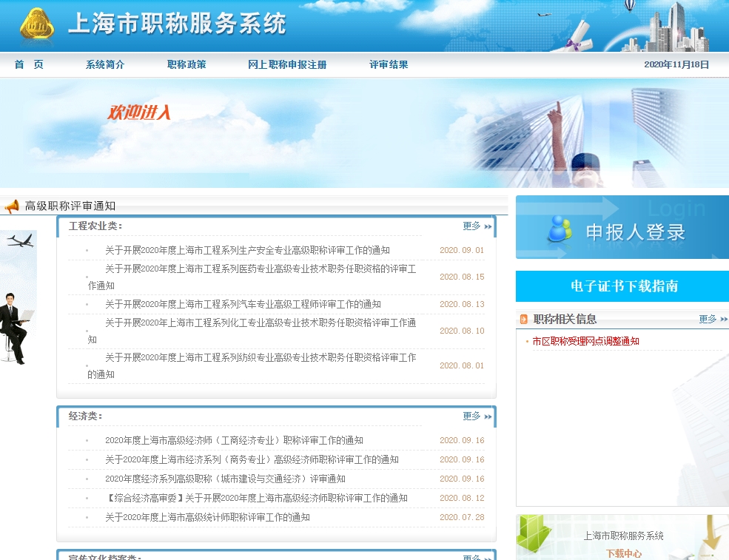This screenshot has height=560, width=729.
Task: Click the orange icon beside 职称相关信息
Action: 524,319
